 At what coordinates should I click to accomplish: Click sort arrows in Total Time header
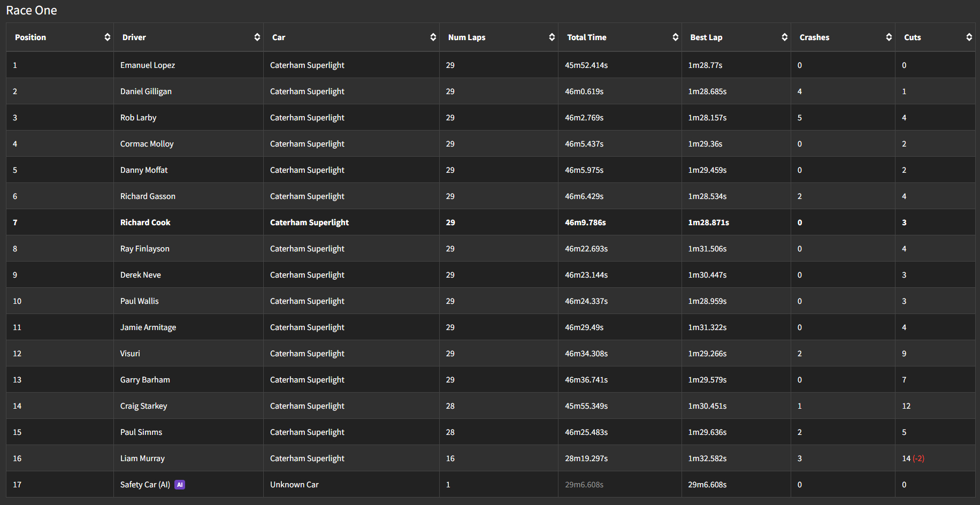point(676,37)
